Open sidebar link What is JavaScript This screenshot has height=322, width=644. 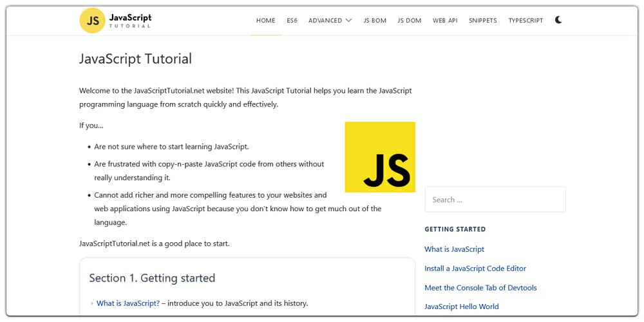click(454, 249)
